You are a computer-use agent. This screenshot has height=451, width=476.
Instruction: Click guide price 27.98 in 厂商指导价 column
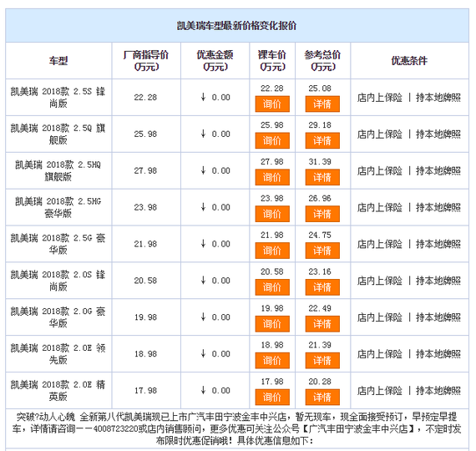[x=145, y=170]
